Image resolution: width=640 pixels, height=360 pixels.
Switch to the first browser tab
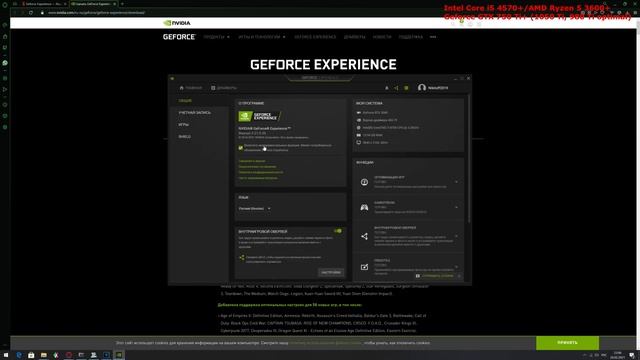pyautogui.click(x=44, y=4)
